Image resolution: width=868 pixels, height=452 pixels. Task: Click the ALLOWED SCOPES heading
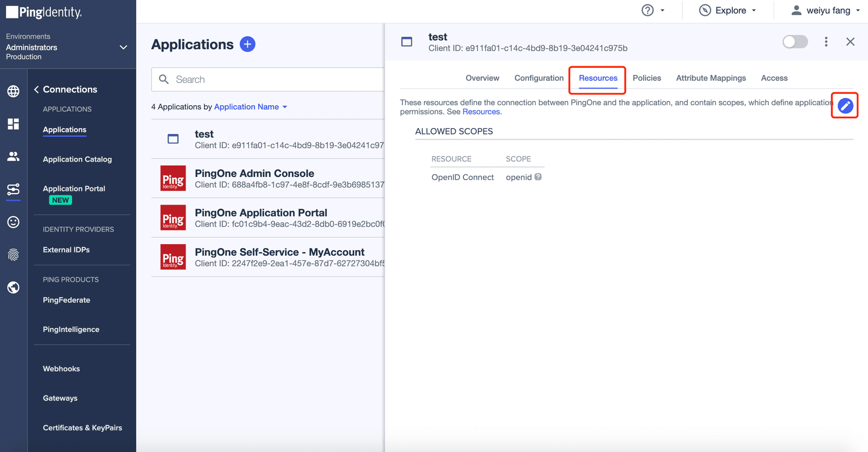454,131
